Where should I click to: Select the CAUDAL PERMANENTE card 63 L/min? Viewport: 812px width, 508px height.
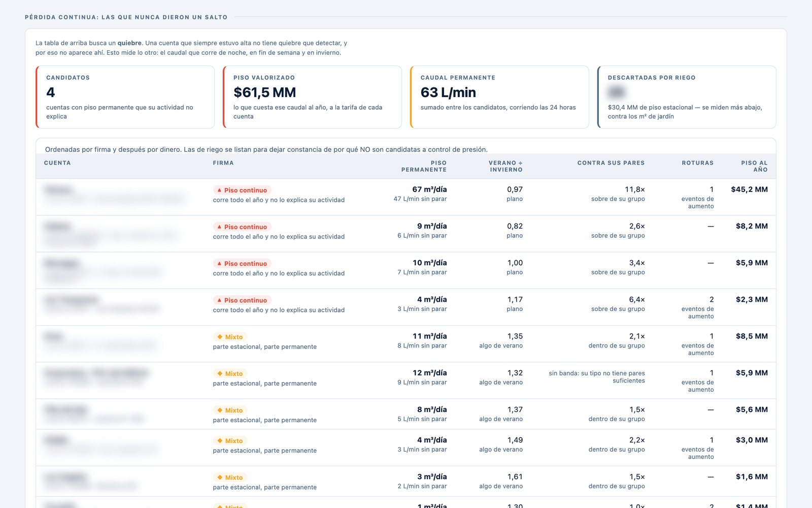[500, 97]
